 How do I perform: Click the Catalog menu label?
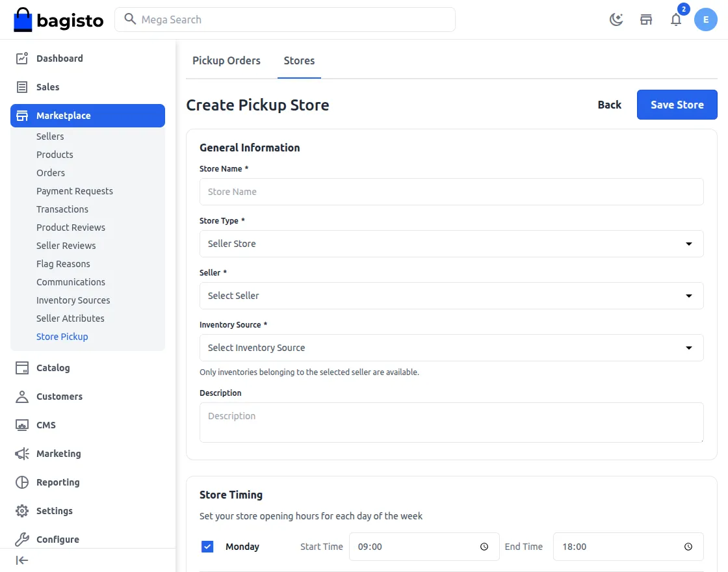pos(53,368)
